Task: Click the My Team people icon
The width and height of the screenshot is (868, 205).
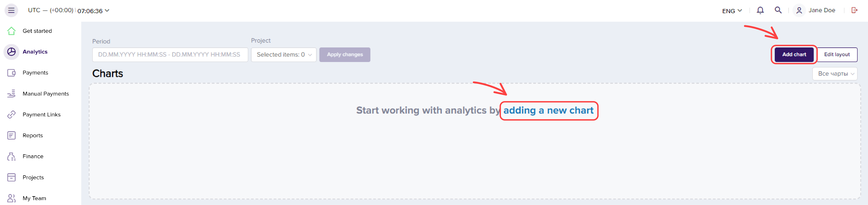Action: pos(12,198)
